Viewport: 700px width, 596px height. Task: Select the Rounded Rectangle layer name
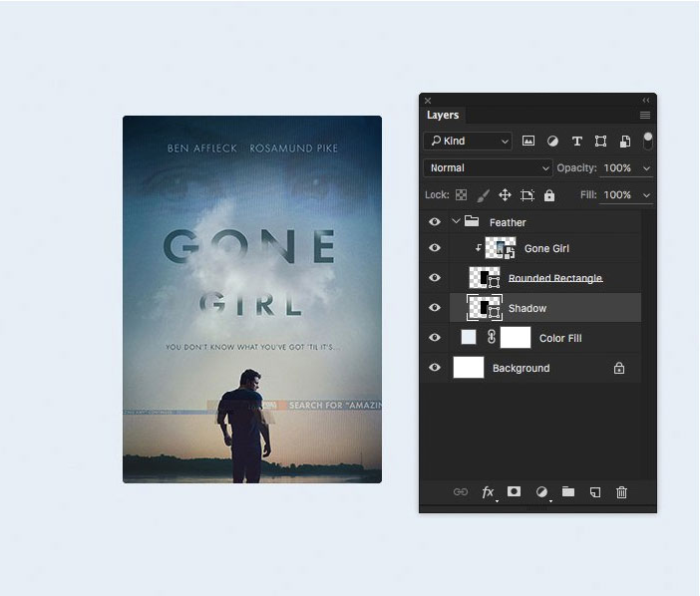pos(555,278)
